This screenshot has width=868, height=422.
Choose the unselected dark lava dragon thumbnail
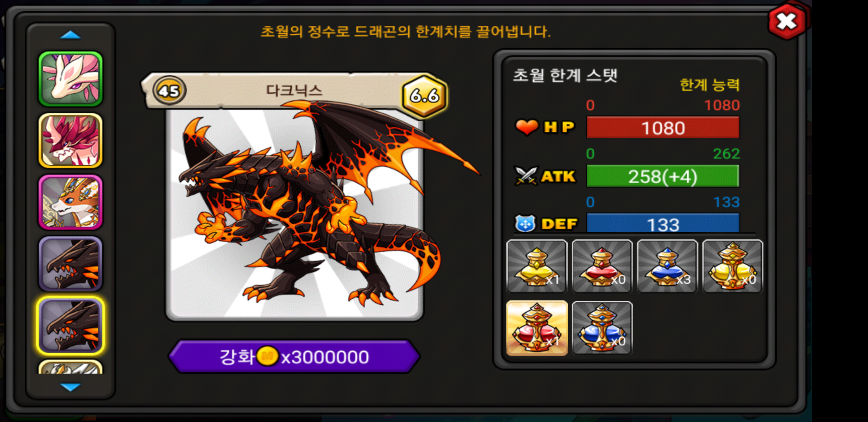click(70, 264)
